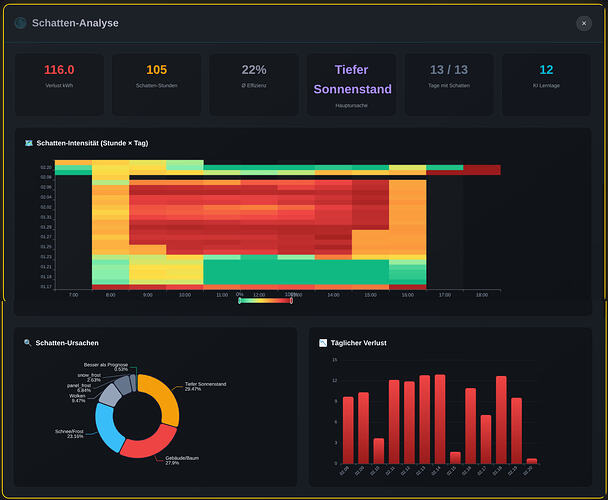Click the right handle of heatmap color slider
608x500 pixels.
tap(291, 301)
